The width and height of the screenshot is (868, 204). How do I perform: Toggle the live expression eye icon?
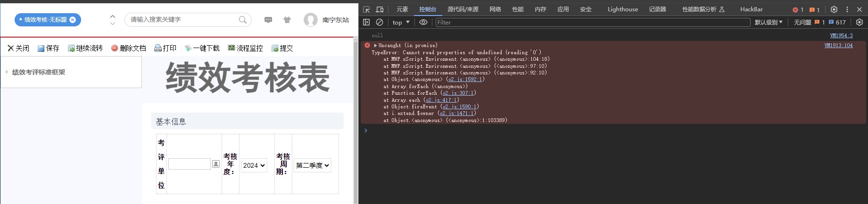(423, 22)
